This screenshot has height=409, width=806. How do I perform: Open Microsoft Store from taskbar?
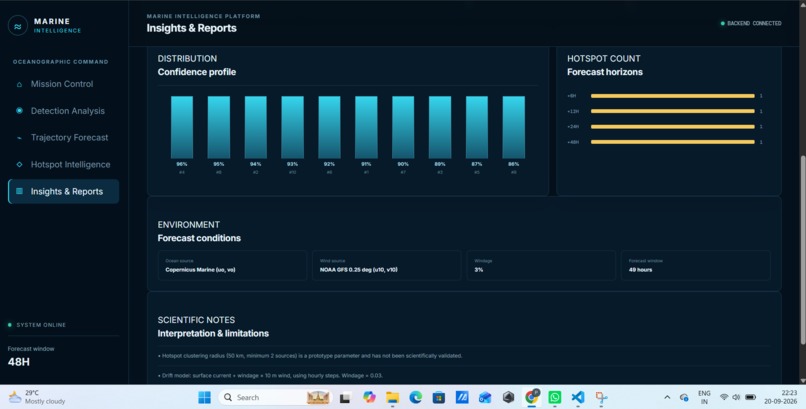[438, 397]
